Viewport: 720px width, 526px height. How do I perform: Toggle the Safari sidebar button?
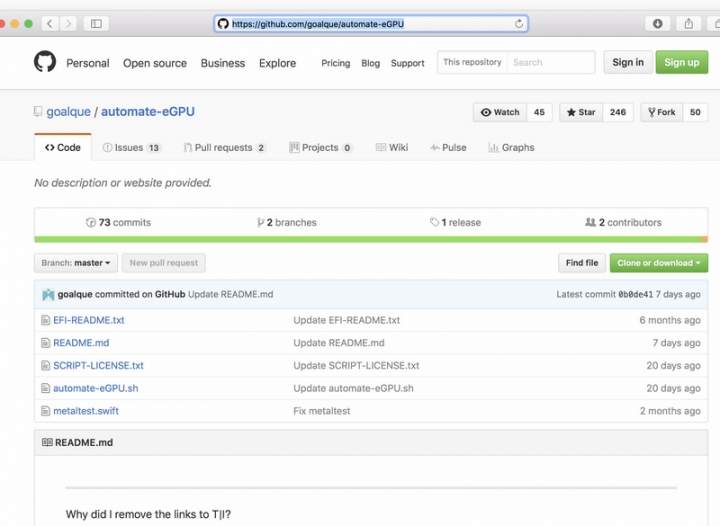coord(96,23)
